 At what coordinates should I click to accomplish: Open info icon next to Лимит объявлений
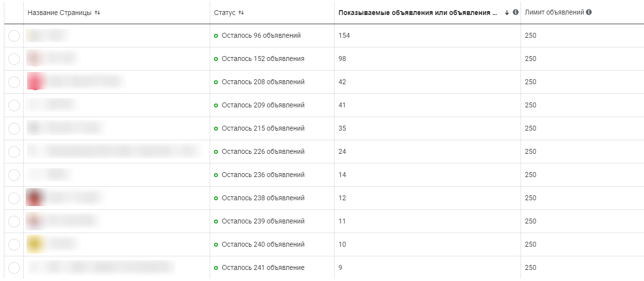pyautogui.click(x=589, y=12)
